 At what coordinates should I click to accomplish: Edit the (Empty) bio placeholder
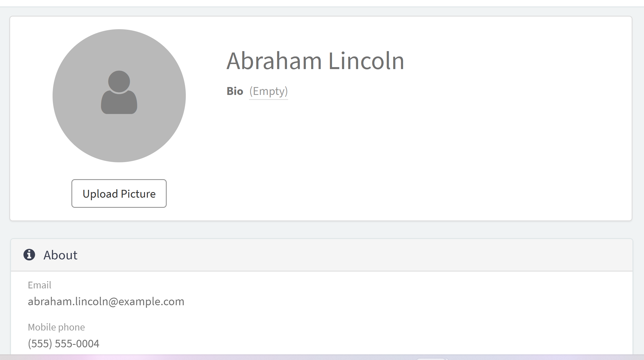click(x=268, y=91)
